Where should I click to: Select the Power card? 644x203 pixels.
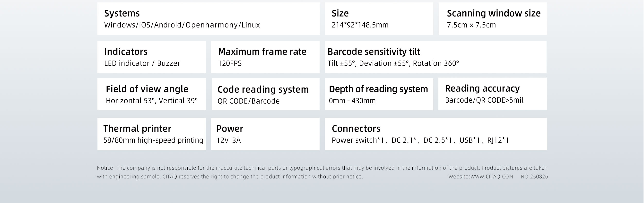pos(265,134)
